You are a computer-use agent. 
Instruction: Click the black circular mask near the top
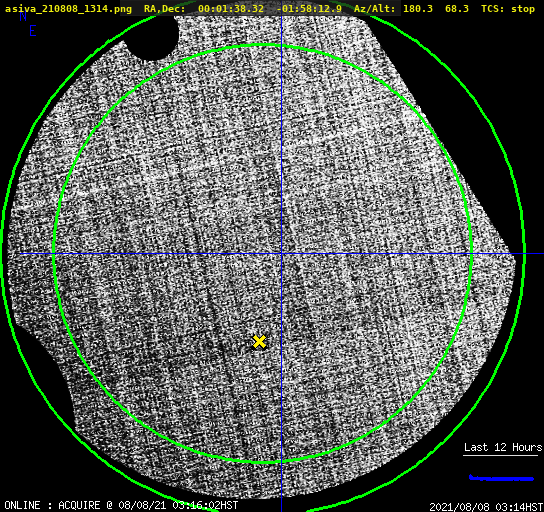151,37
